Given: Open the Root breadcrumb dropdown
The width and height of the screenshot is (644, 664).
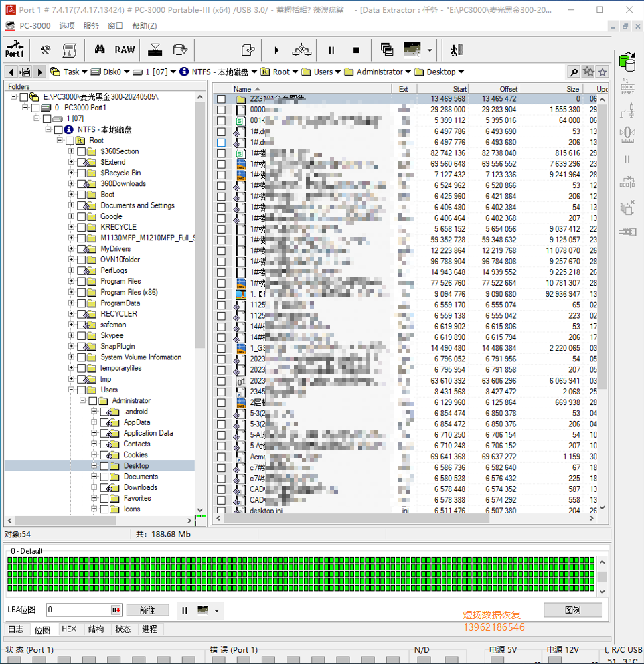Looking at the screenshot, I should [295, 72].
